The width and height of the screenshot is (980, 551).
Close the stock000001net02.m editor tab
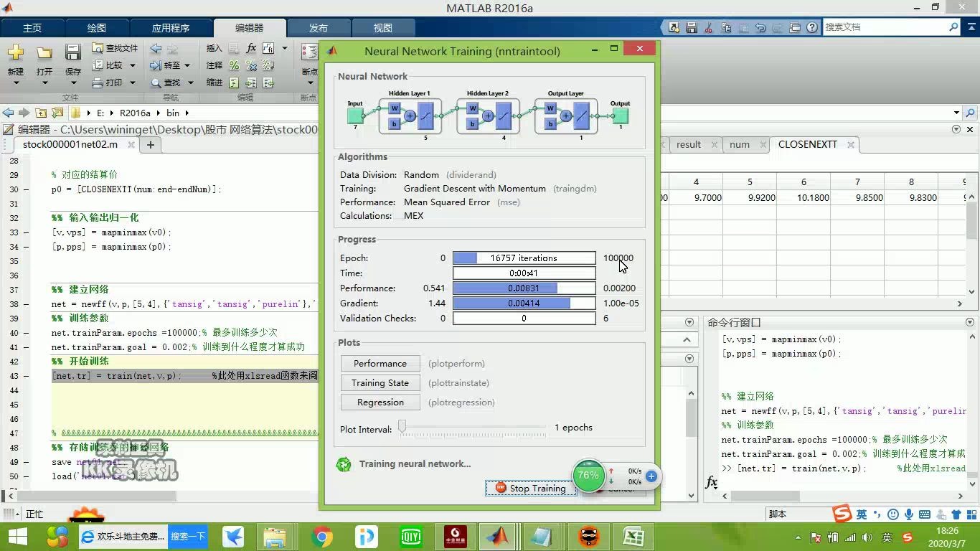(131, 145)
